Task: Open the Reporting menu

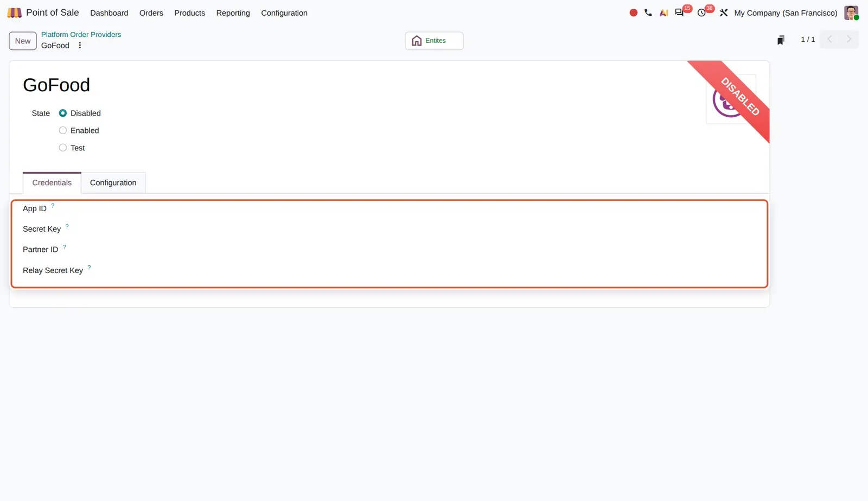Action: click(x=233, y=13)
